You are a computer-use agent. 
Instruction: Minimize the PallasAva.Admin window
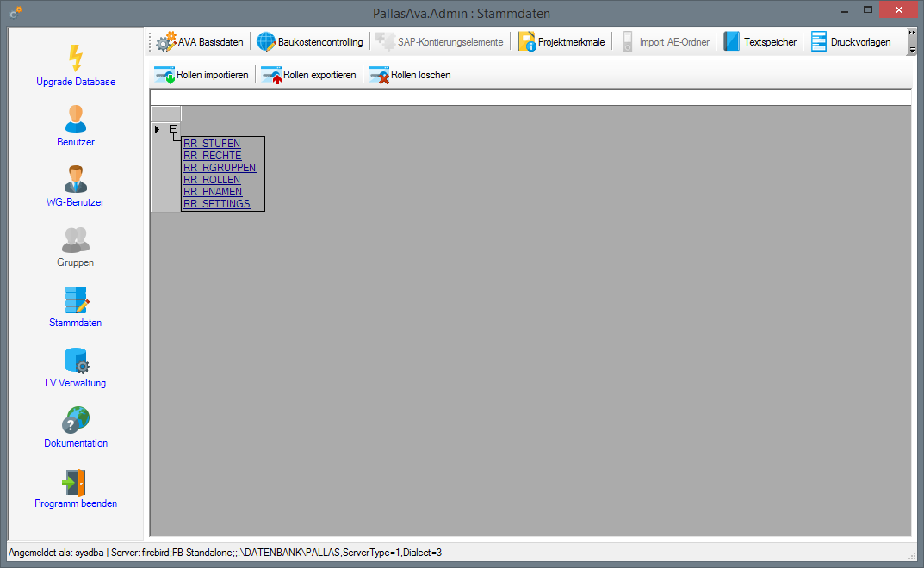tap(845, 10)
